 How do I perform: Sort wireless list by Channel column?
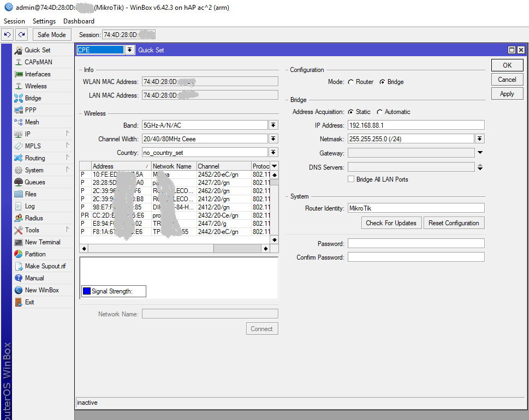pos(224,166)
